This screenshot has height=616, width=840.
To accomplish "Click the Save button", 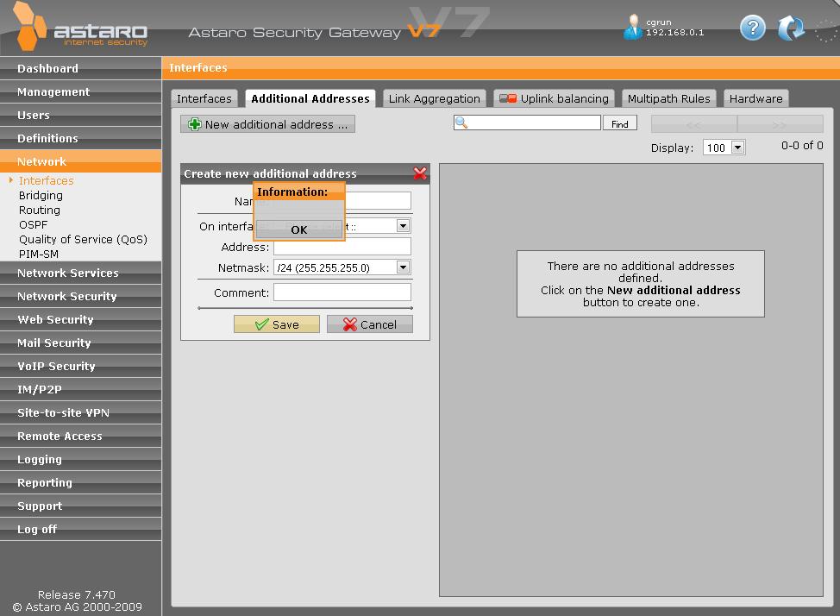I will point(277,324).
